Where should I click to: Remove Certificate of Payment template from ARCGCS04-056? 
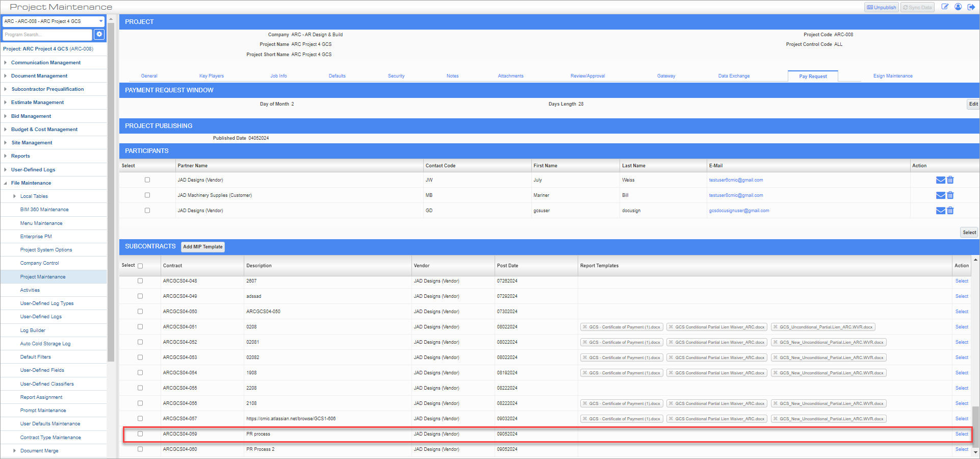pos(585,403)
